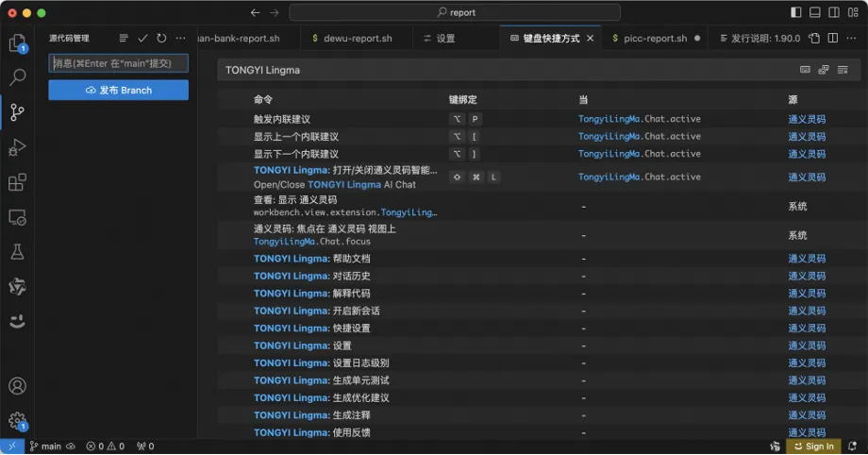Screen dimensions: 868x455
Task: Select TONGYI Lingma: 解释代码 command
Action: pos(539,294)
